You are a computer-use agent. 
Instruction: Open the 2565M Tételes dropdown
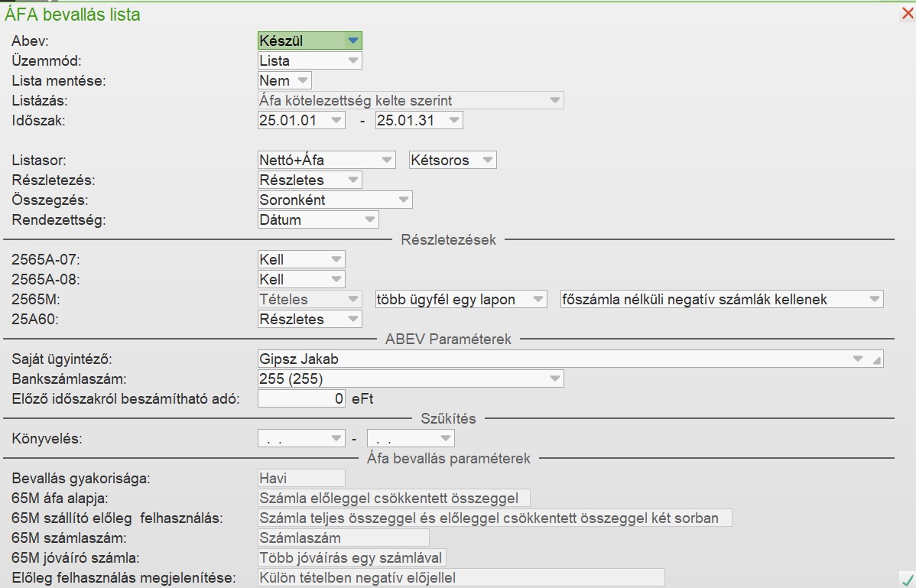[x=310, y=299]
